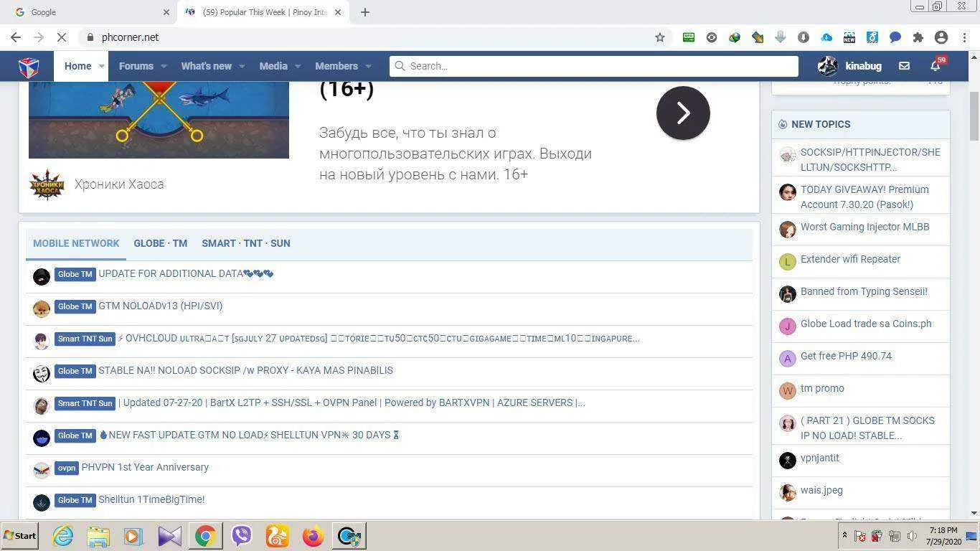Select the MOBILE NETWORK tab
This screenshot has width=980, height=551.
pyautogui.click(x=76, y=243)
